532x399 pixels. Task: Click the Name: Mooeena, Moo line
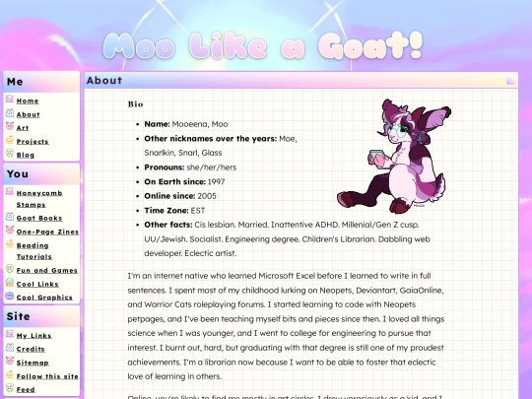coord(186,124)
